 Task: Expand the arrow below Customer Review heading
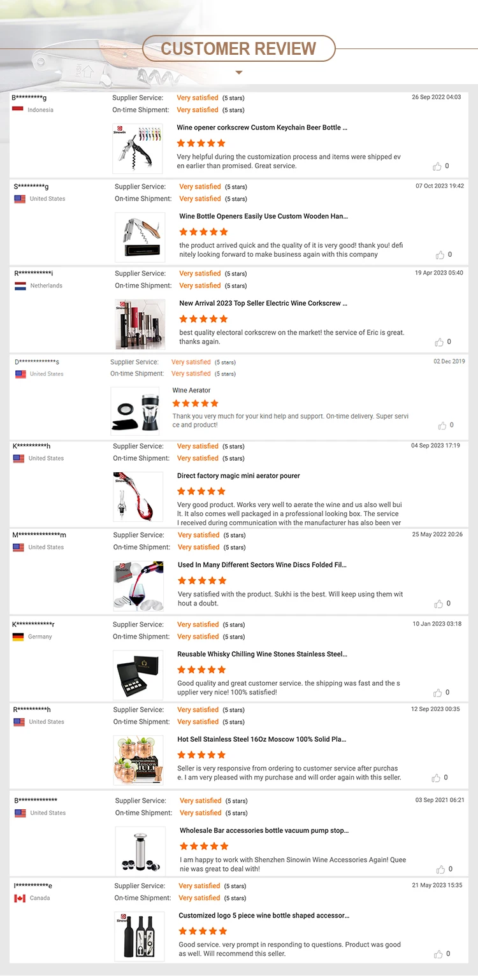(x=239, y=73)
